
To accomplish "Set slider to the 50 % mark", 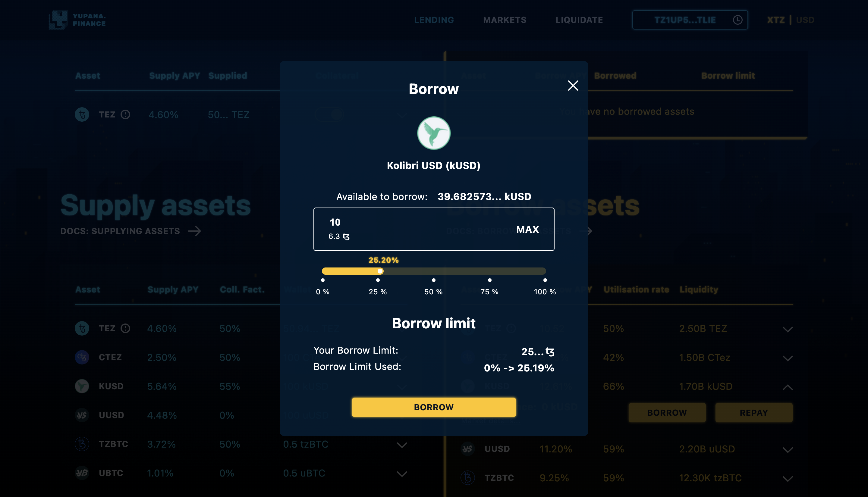I will click(434, 280).
